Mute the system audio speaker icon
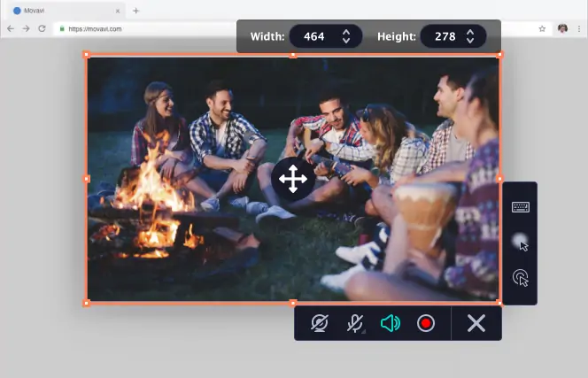This screenshot has width=588, height=378. pos(390,323)
